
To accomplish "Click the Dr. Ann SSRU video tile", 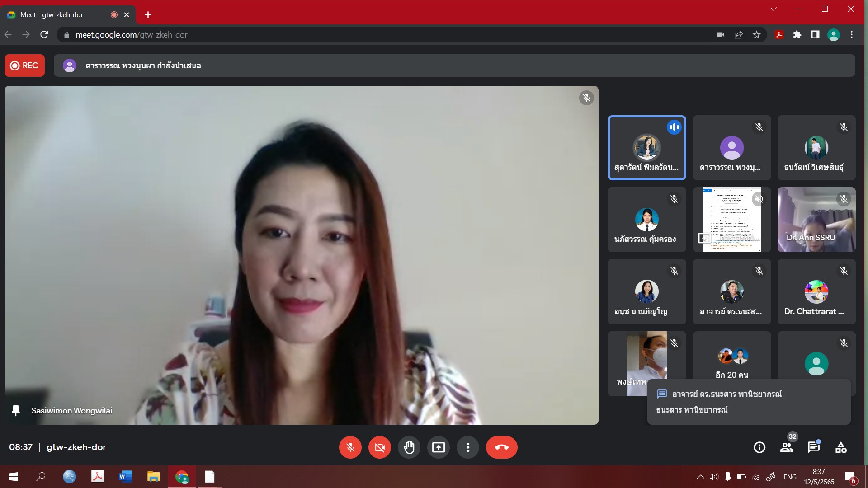I will pyautogui.click(x=816, y=220).
